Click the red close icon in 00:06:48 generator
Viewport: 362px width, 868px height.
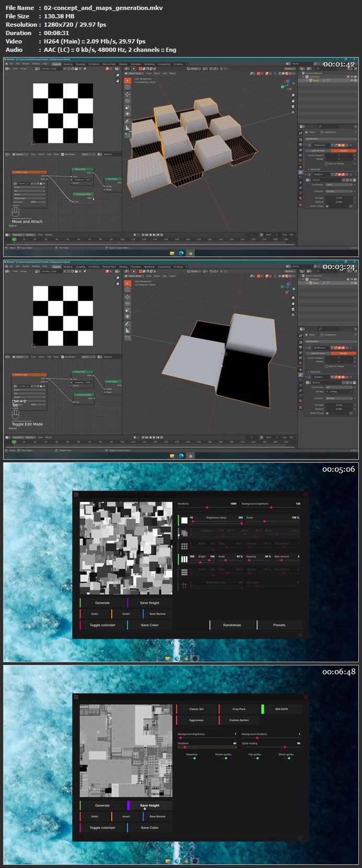pos(306,697)
